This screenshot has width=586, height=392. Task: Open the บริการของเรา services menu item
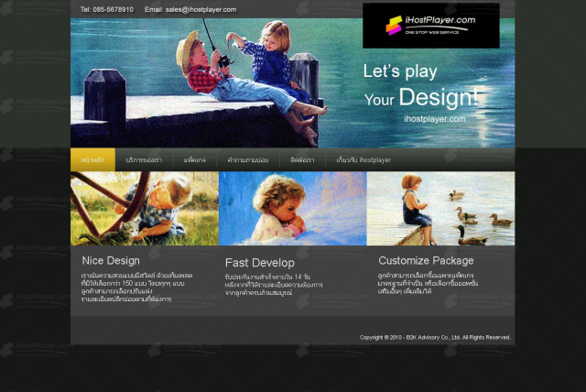click(x=144, y=160)
